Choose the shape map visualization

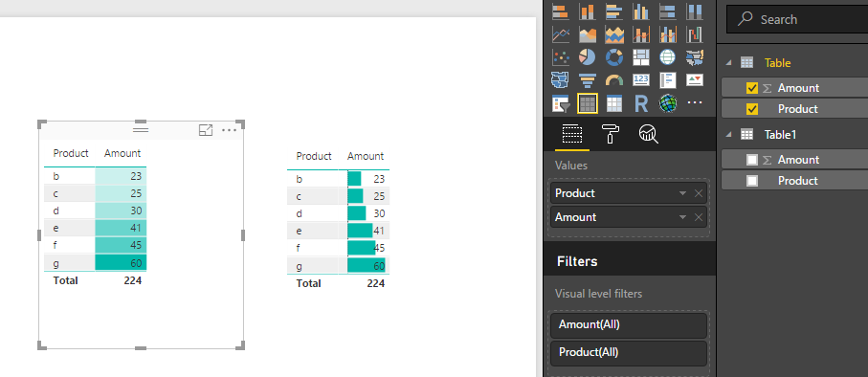[x=561, y=79]
